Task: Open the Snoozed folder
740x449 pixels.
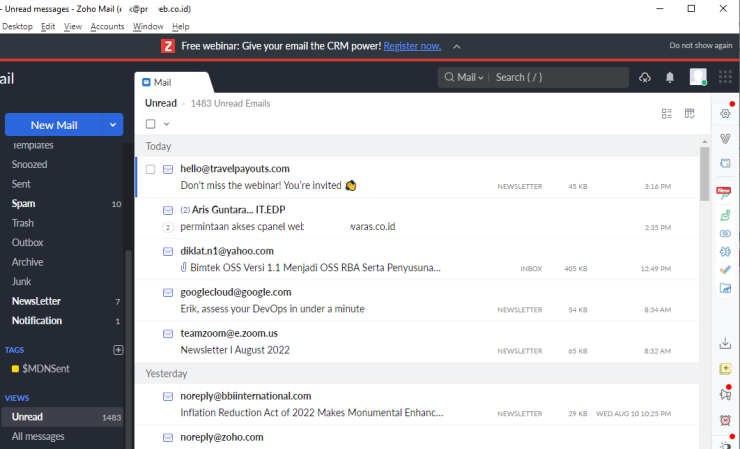Action: 29,164
